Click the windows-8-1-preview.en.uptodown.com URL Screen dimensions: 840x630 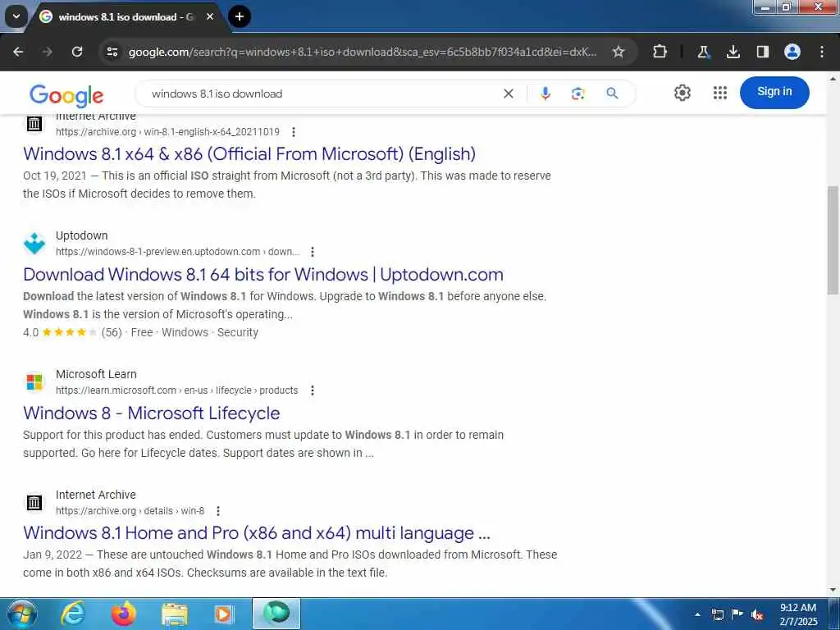(177, 252)
